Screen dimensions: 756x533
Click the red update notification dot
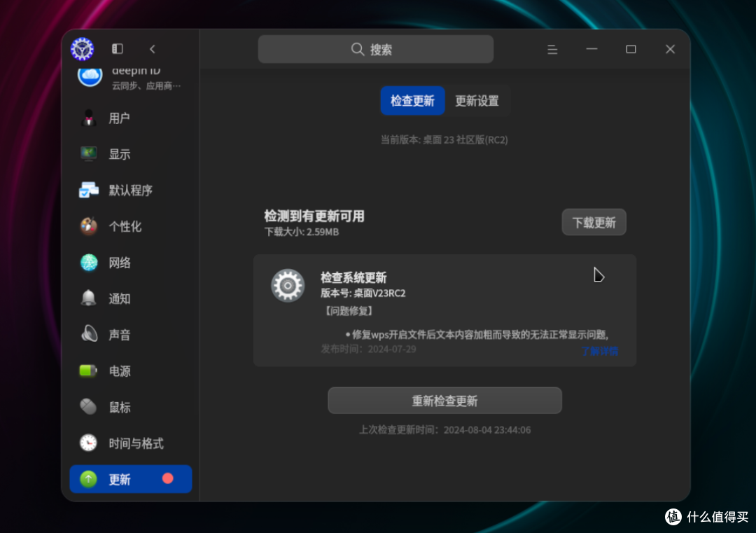tap(168, 478)
